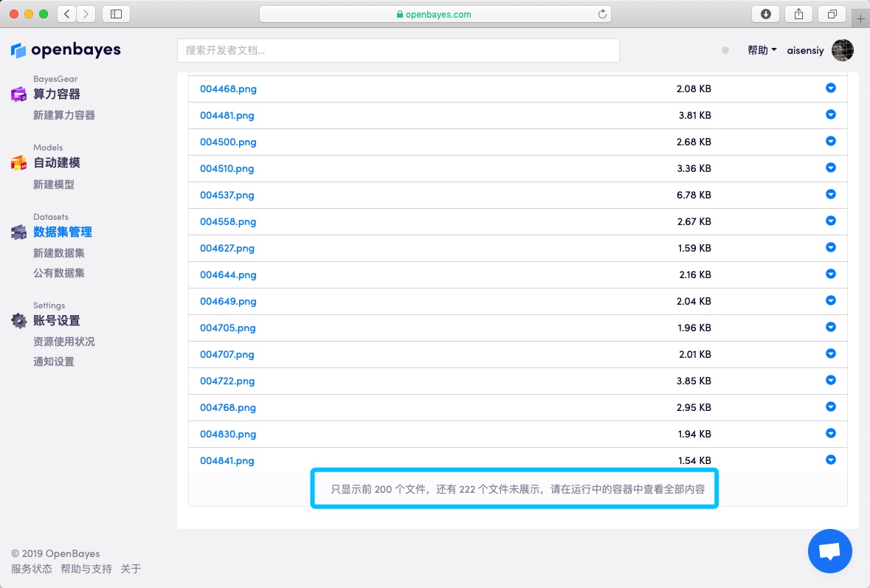The image size is (870, 588).
Task: Reload the page in address bar
Action: coord(602,14)
